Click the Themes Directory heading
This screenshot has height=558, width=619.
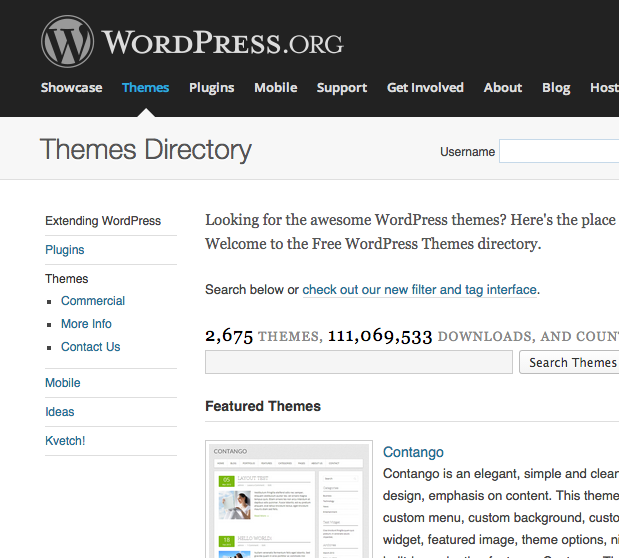(146, 150)
